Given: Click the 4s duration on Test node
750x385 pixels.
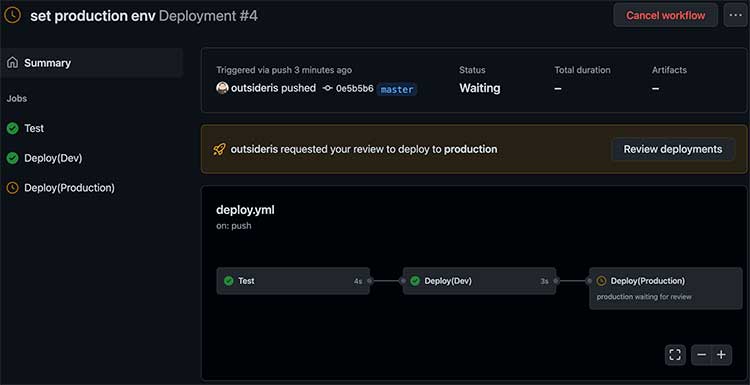Looking at the screenshot, I should tap(358, 281).
